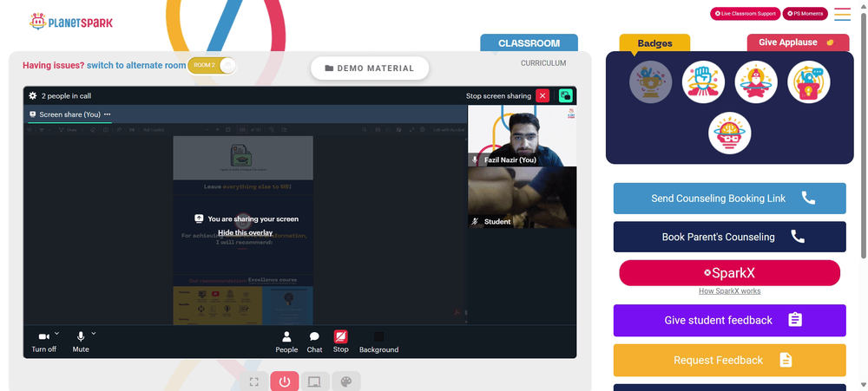
Task: Open Demo Material folder
Action: coord(369,68)
